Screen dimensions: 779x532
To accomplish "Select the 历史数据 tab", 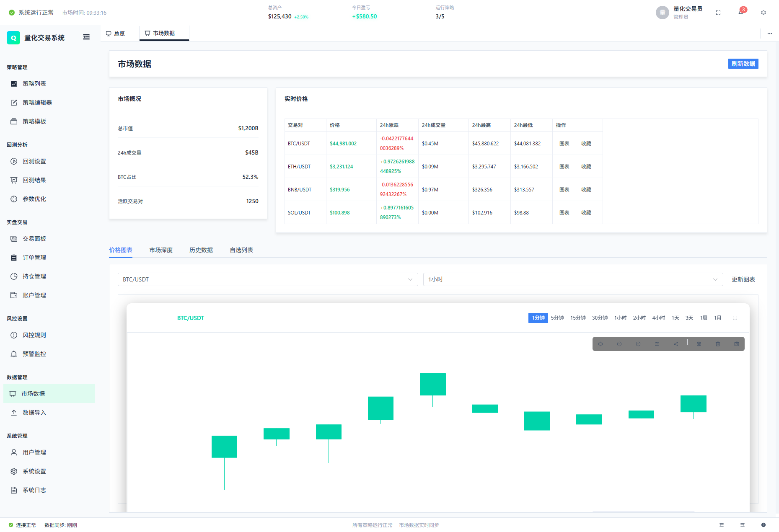I will [201, 250].
